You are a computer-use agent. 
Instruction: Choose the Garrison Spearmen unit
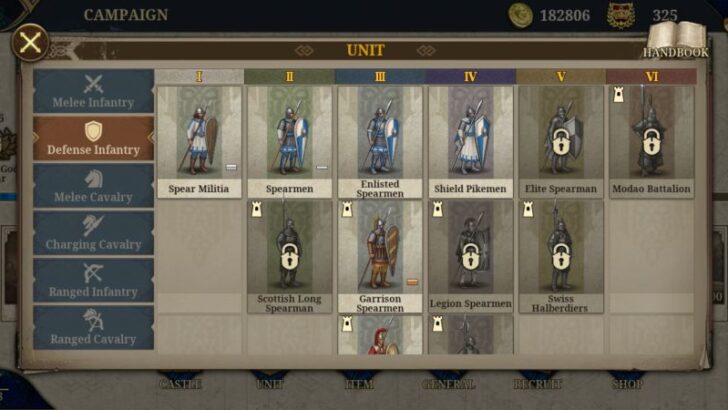pos(380,257)
